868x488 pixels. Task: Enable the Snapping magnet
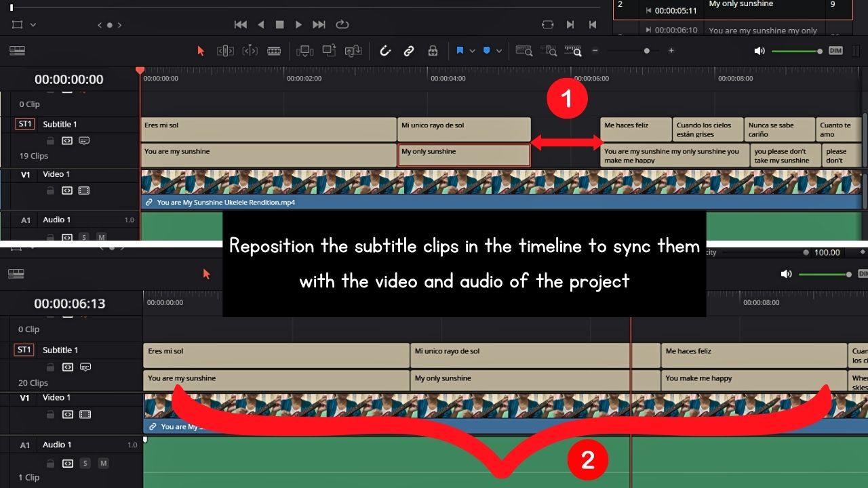(385, 51)
